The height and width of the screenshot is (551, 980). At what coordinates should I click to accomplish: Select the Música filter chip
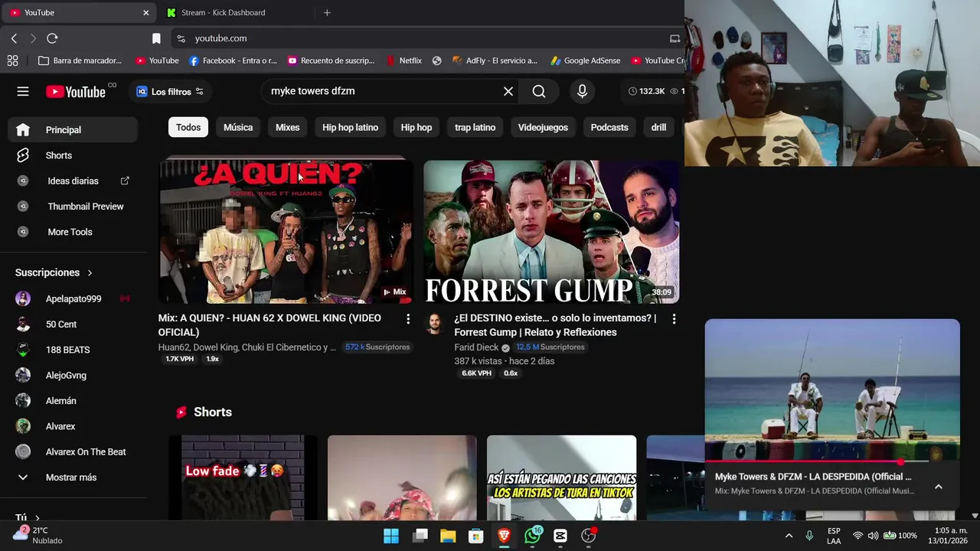point(238,127)
